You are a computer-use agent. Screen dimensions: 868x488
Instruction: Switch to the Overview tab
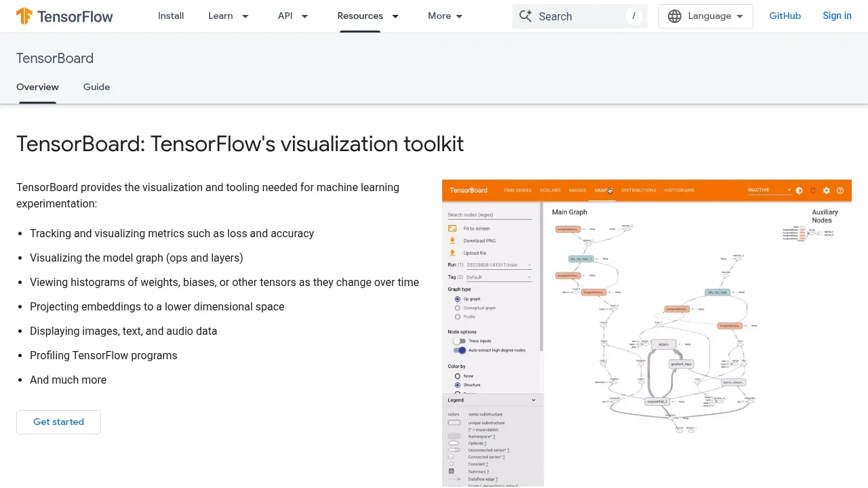tap(37, 87)
